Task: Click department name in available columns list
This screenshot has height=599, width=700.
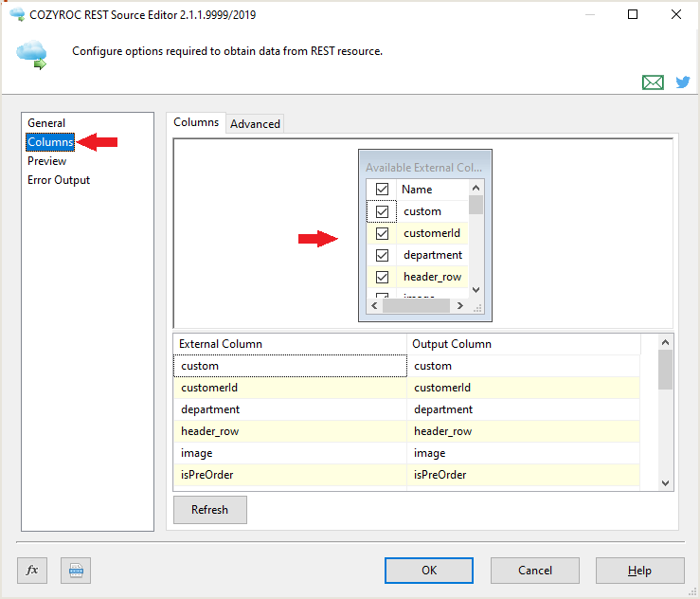Action: 433,255
